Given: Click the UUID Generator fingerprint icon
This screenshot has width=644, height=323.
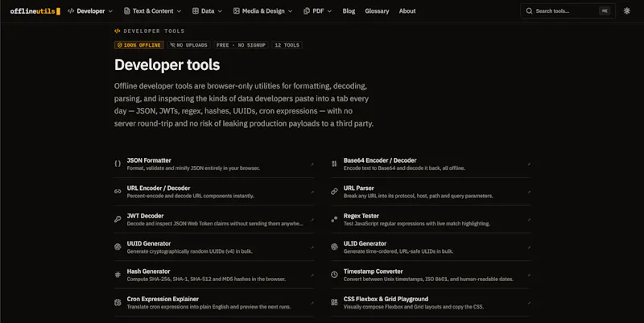Looking at the screenshot, I should pos(118,246).
